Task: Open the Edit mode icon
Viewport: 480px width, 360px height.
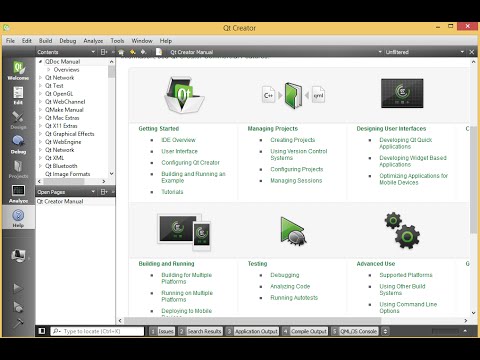Action: pyautogui.click(x=18, y=95)
